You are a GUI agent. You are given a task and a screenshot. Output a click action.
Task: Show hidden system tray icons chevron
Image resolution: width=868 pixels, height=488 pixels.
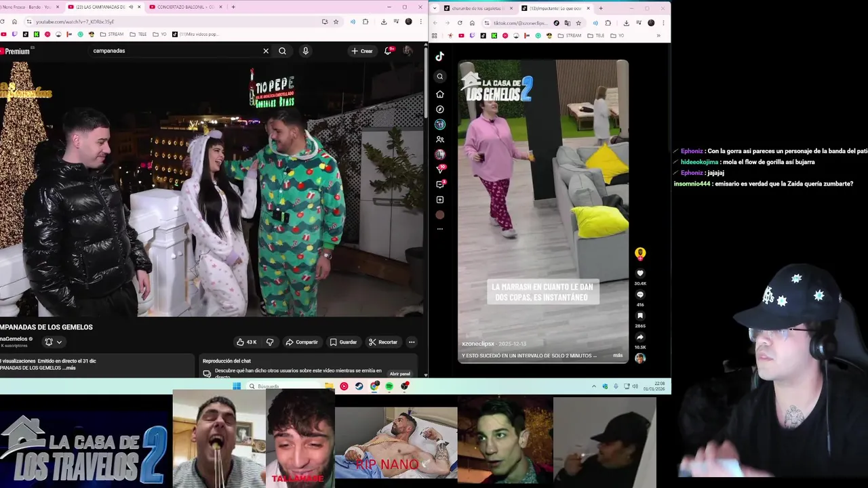[x=594, y=386]
